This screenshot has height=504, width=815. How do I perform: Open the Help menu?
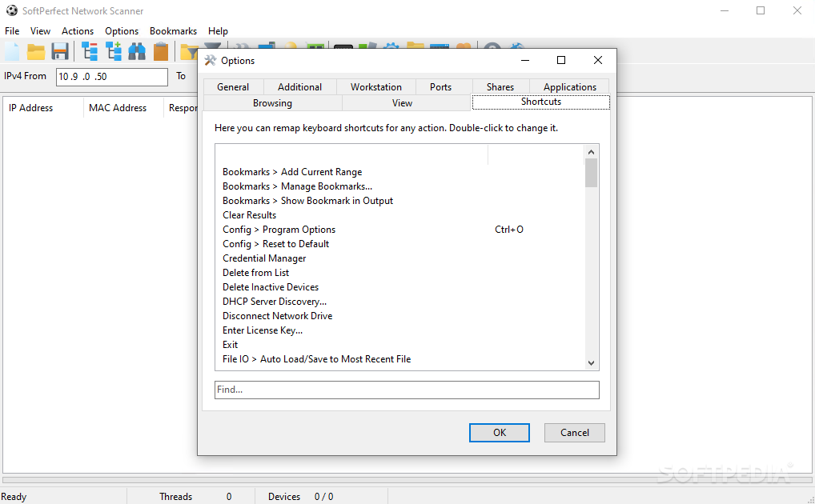(218, 31)
